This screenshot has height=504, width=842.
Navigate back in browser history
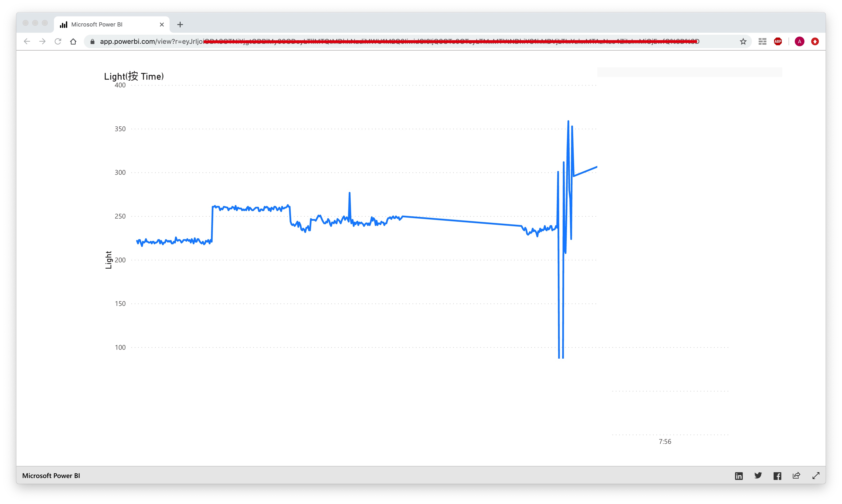click(27, 41)
